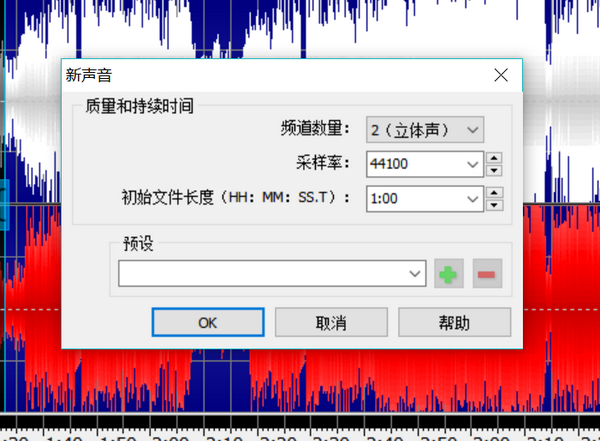Click the red minus remove preset icon
Viewport: 600px width, 441px height.
(487, 274)
